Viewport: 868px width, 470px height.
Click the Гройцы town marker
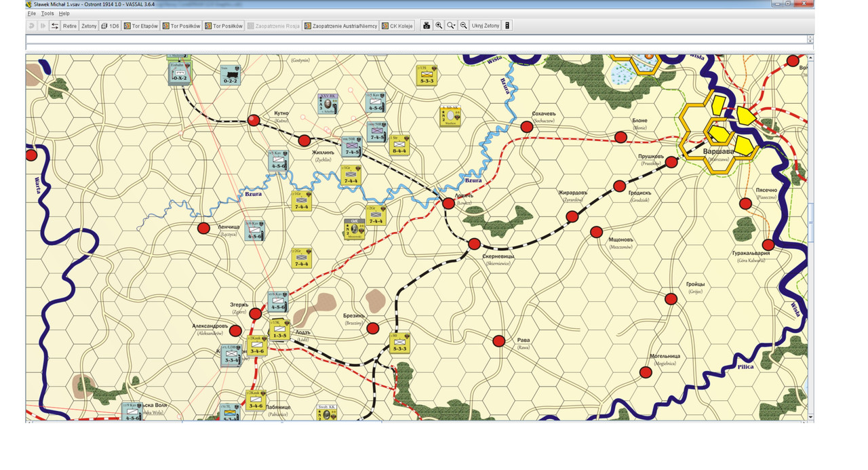tap(671, 299)
